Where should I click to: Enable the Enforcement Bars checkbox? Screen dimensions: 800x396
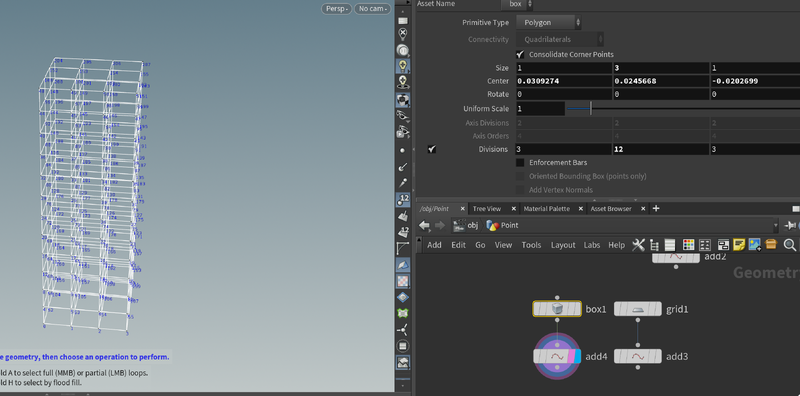tap(520, 163)
